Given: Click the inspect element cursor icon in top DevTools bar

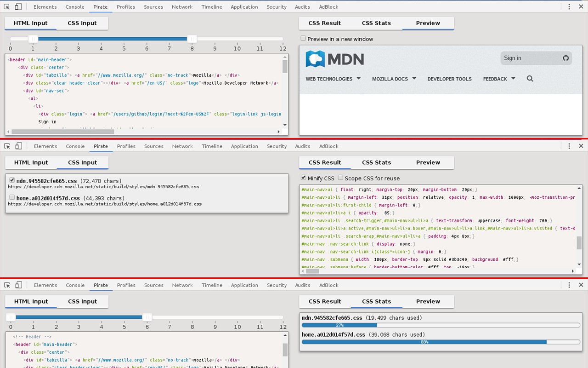Looking at the screenshot, I should coord(7,7).
